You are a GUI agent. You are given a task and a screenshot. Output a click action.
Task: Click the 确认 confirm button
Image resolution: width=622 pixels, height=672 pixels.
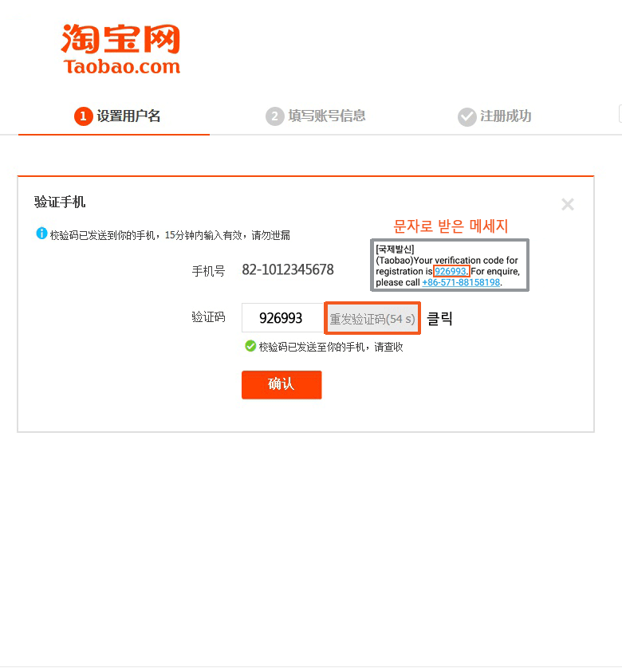point(281,384)
